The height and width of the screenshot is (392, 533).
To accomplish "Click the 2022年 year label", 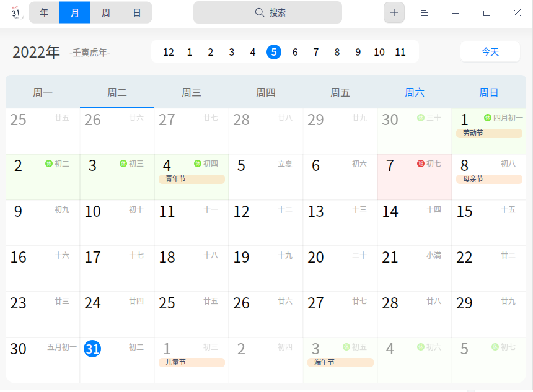I will click(36, 52).
